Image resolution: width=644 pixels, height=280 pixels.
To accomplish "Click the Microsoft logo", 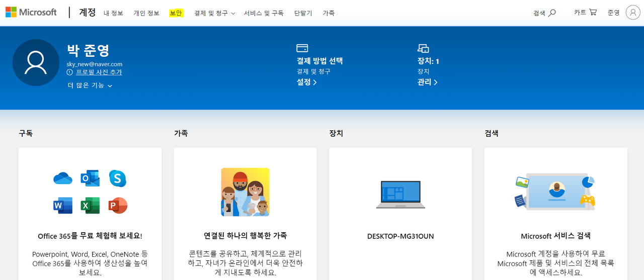I will 31,13.
